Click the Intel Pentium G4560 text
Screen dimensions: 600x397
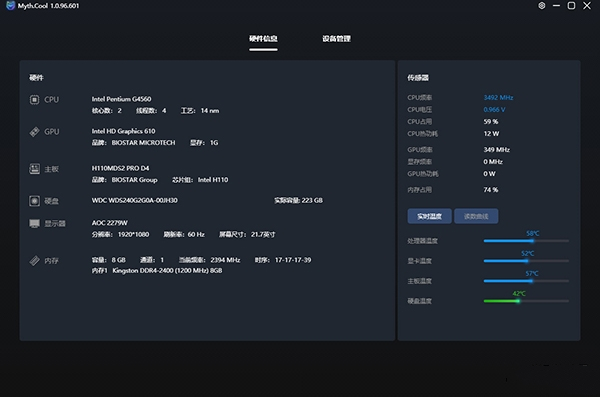[x=121, y=99]
